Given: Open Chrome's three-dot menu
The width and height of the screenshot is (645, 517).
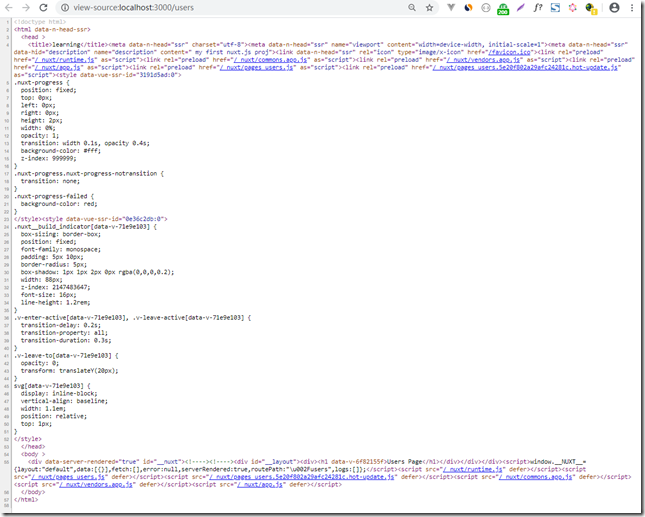Looking at the screenshot, I should pyautogui.click(x=632, y=7).
